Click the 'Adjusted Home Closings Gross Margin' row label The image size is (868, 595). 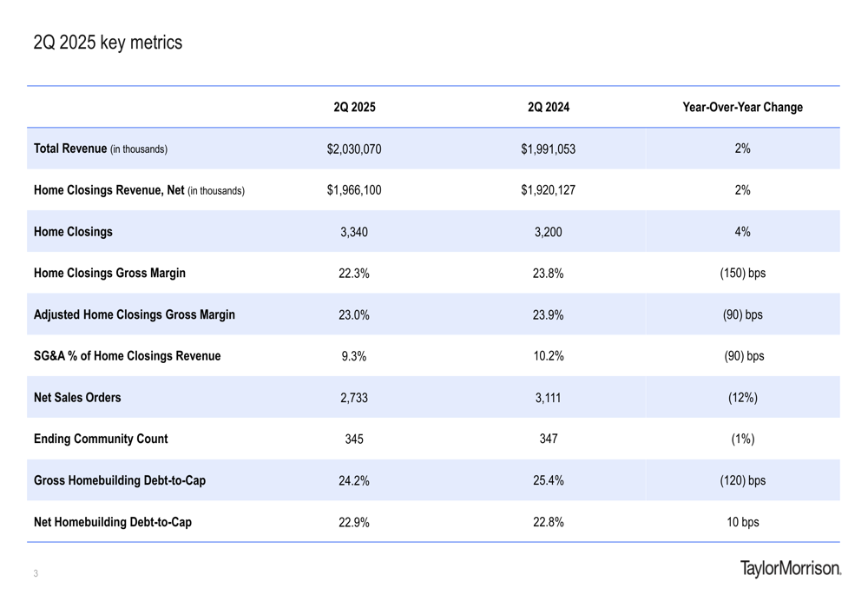click(x=135, y=314)
